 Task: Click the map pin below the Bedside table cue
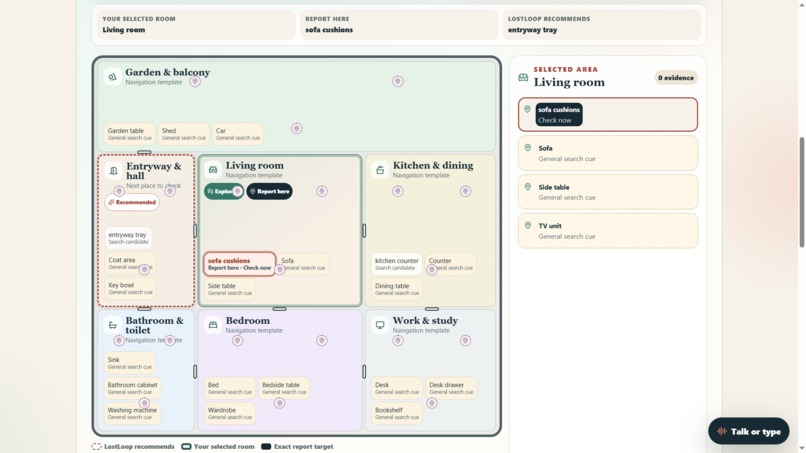279,403
